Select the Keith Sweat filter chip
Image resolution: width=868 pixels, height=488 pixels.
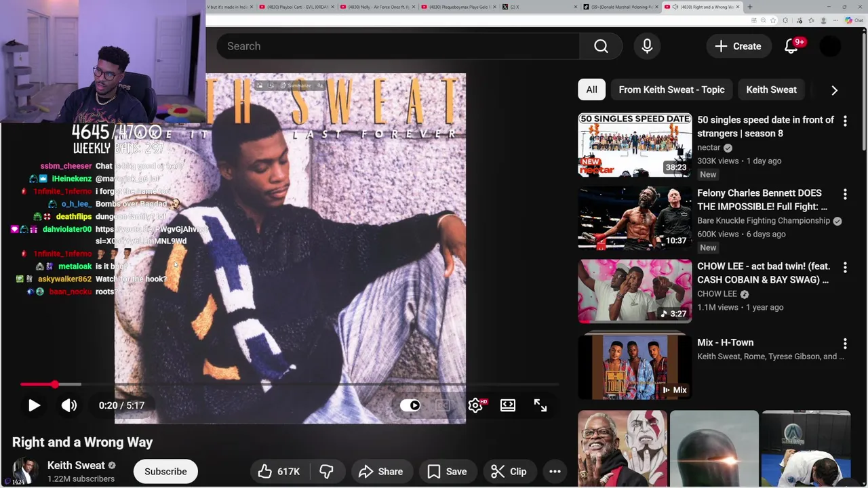(771, 89)
